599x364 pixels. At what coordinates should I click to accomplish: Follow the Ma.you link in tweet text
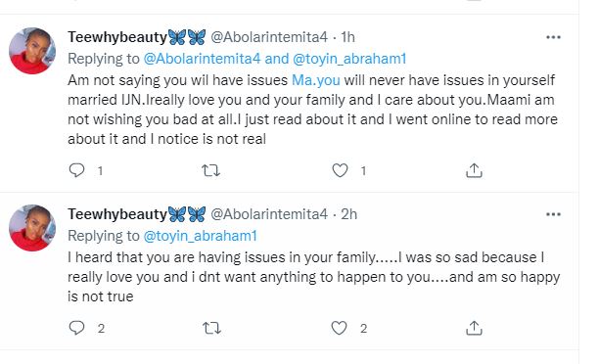coord(316,80)
